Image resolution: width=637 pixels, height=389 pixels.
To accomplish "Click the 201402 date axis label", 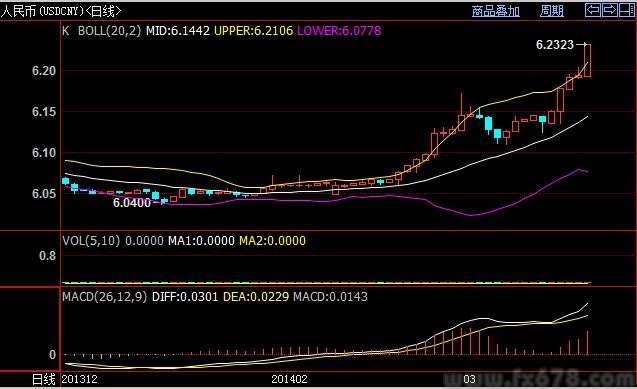I will (289, 379).
